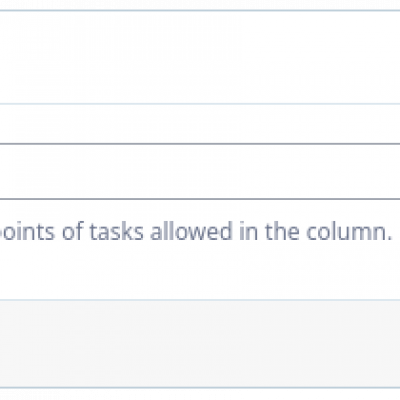The image size is (400, 400).
Task: Click the blank row beneath the top text area
Action: (200, 124)
